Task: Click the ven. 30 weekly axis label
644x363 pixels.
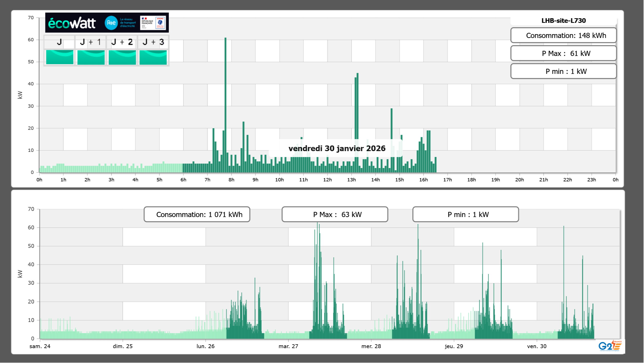Action: click(537, 346)
